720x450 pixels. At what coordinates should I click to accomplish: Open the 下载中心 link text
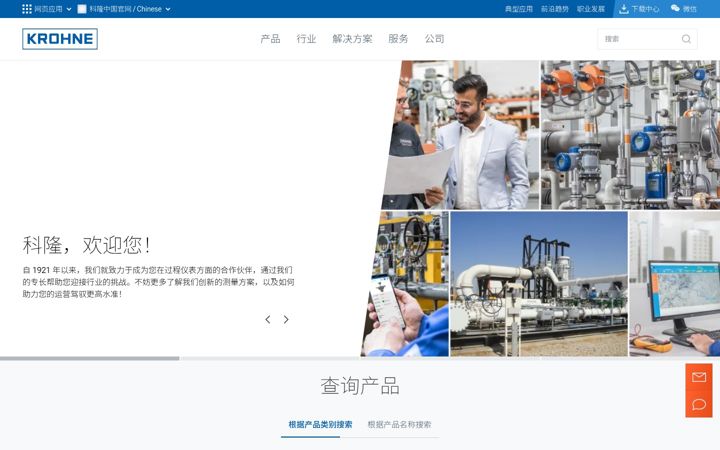tap(645, 9)
